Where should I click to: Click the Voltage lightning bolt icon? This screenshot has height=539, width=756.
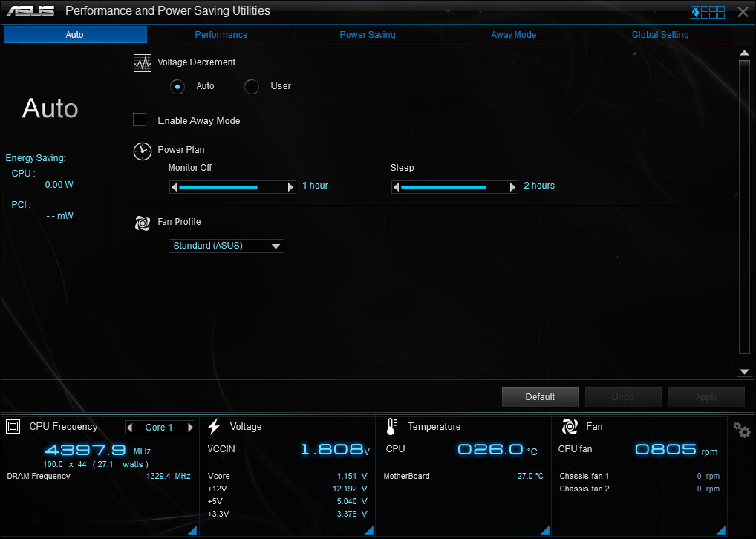click(x=215, y=426)
